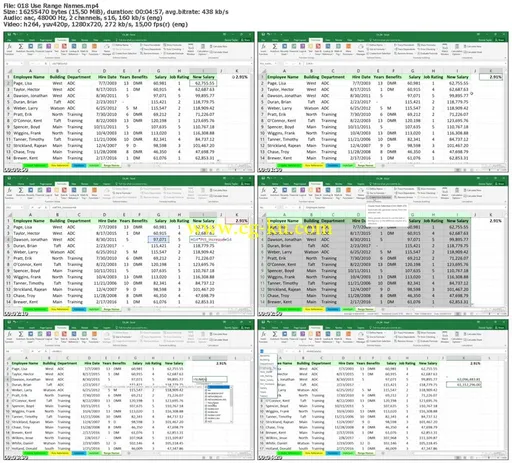Screen dimensions: 512x463
Task: Click Select All corner triangle in first frame
Action: [x=9, y=71]
